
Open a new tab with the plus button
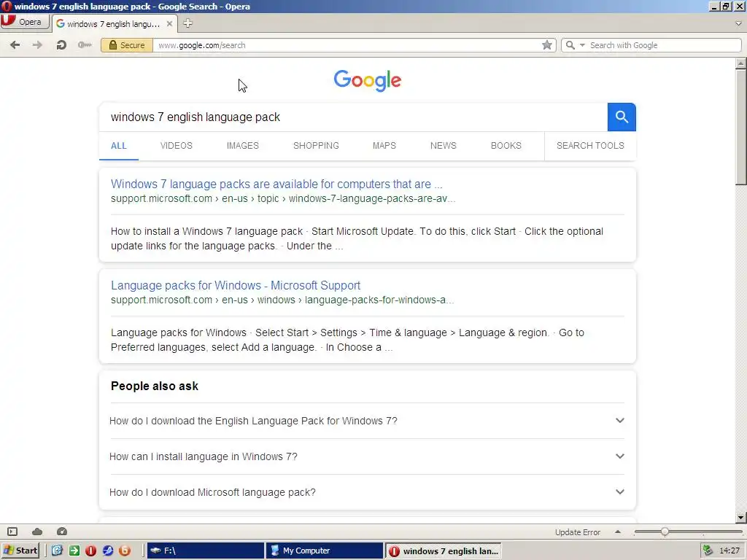point(187,23)
